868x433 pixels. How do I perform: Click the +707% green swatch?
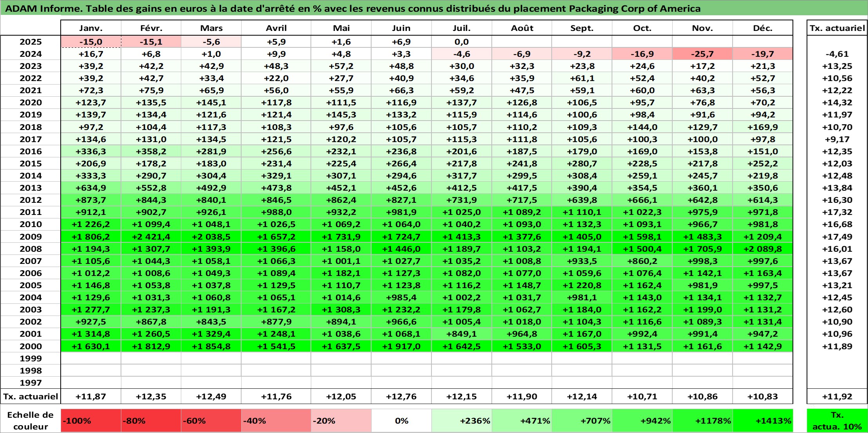point(582,421)
